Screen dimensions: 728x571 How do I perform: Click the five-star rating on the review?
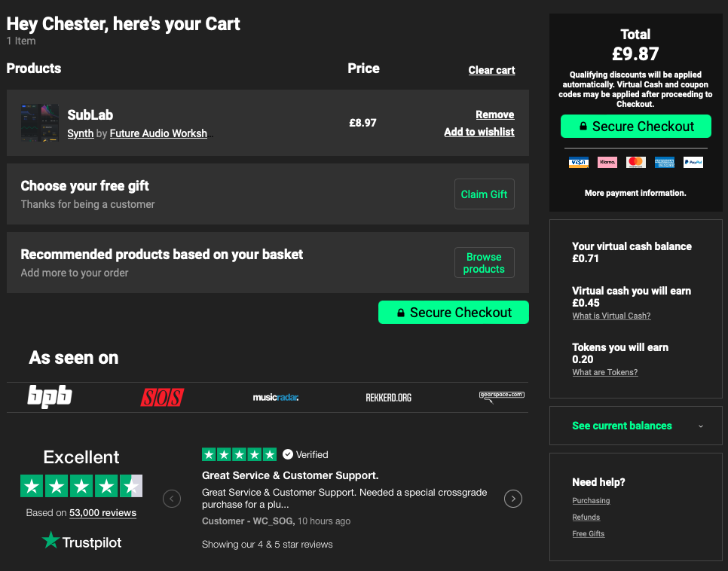(x=239, y=454)
